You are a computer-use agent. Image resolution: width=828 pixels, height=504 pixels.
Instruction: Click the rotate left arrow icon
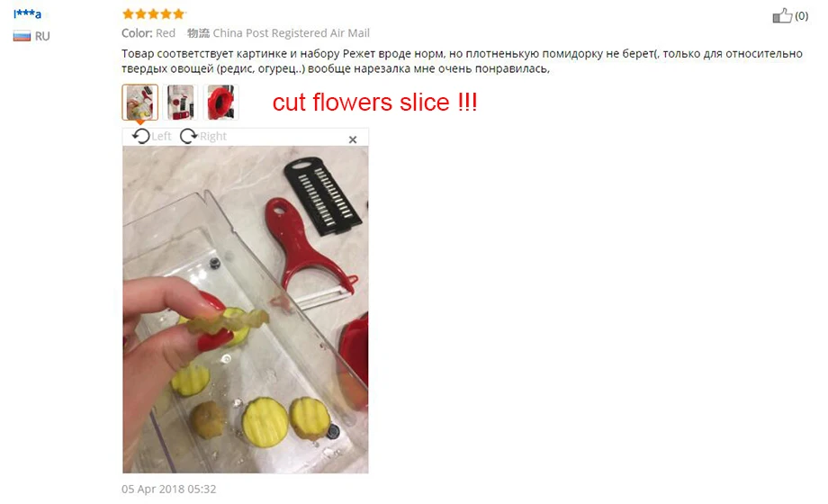click(141, 136)
